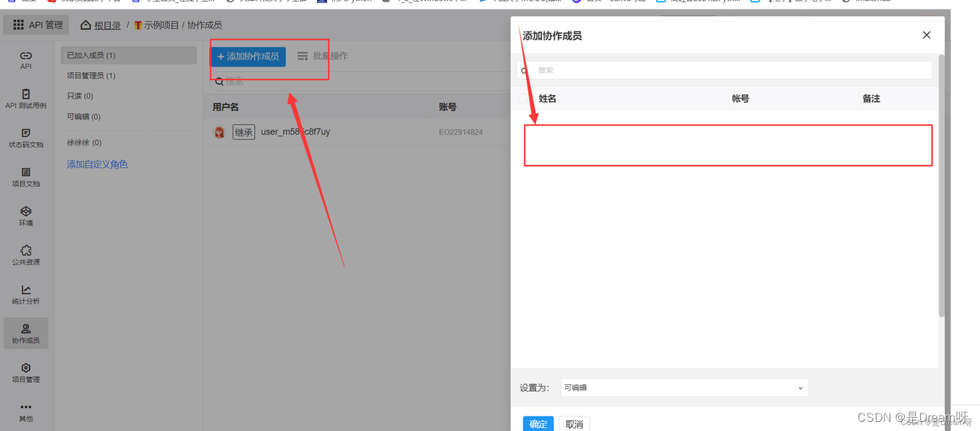The width and height of the screenshot is (980, 431).
Task: Click 取消 button in dialog
Action: tap(574, 424)
